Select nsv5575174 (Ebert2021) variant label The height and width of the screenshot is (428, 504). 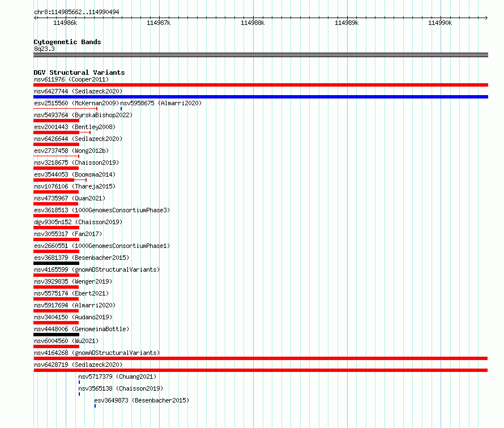(x=71, y=293)
